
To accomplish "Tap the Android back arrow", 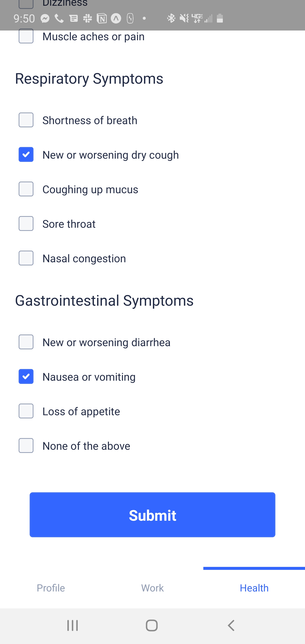I will click(x=231, y=626).
